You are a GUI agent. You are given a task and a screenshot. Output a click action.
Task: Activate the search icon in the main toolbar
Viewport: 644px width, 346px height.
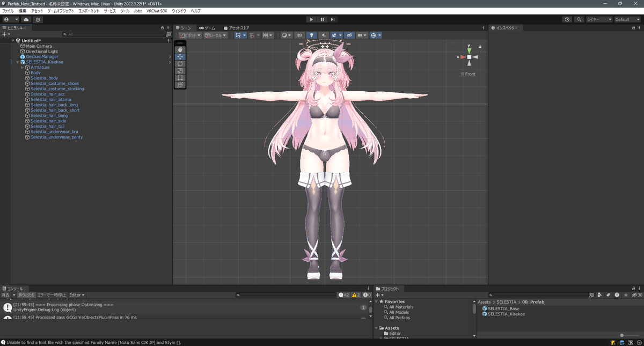click(579, 19)
